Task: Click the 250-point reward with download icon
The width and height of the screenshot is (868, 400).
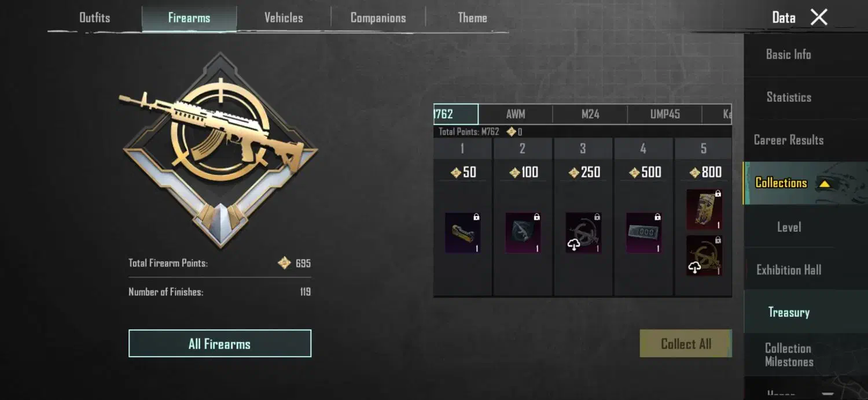Action: (583, 232)
